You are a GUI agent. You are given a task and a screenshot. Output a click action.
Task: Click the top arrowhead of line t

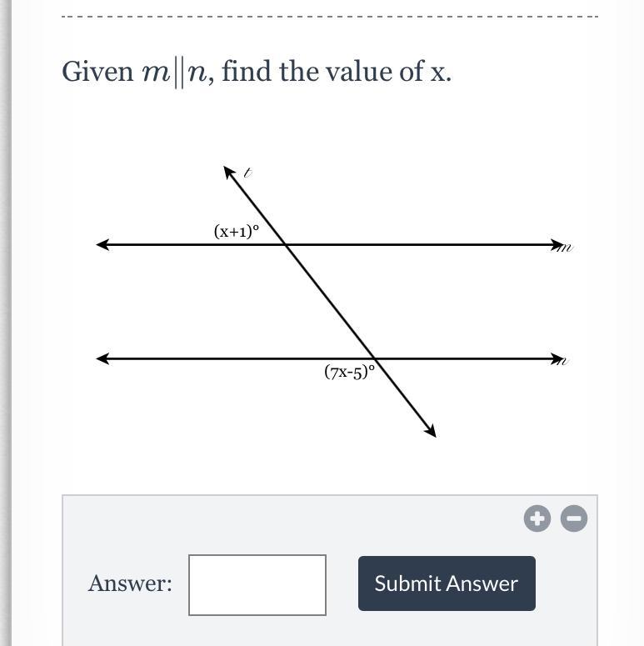tap(229, 173)
